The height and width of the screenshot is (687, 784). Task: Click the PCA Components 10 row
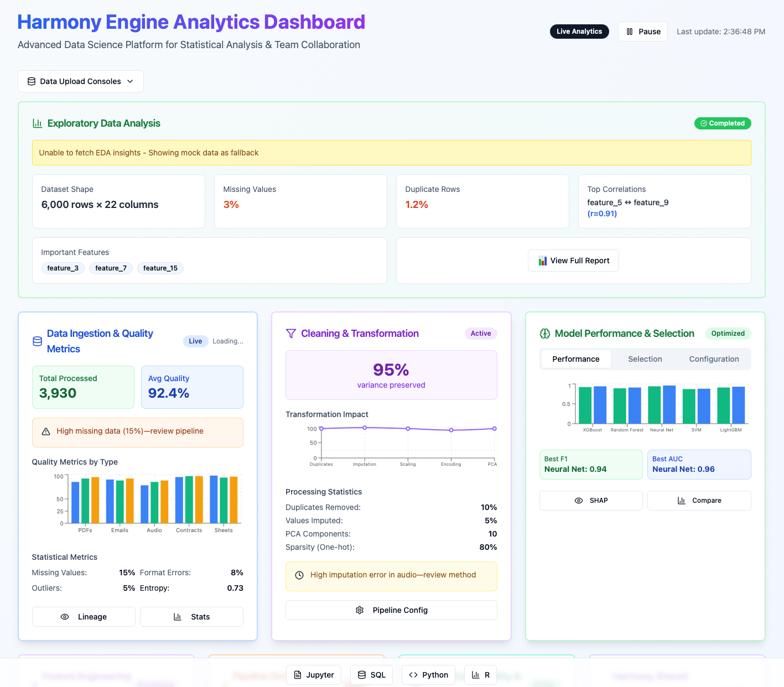coord(391,534)
